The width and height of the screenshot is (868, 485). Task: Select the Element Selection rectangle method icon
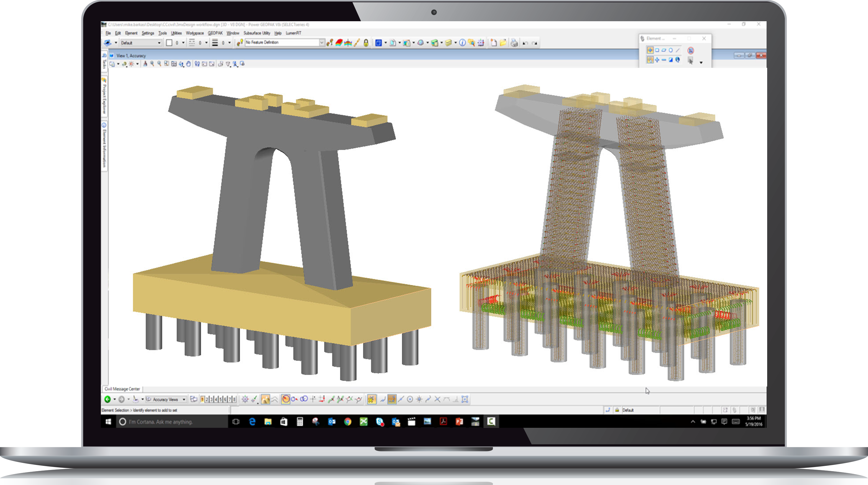(x=657, y=50)
